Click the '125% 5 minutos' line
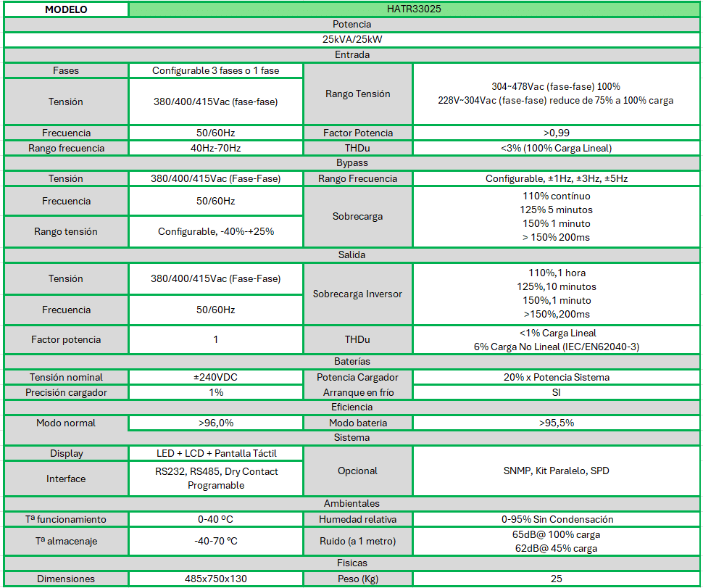 (x=556, y=210)
